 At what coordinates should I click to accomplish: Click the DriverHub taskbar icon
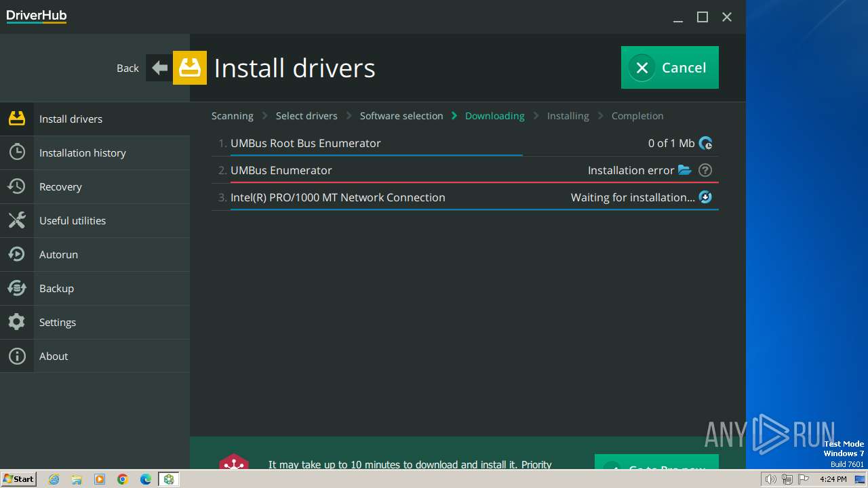tap(169, 479)
